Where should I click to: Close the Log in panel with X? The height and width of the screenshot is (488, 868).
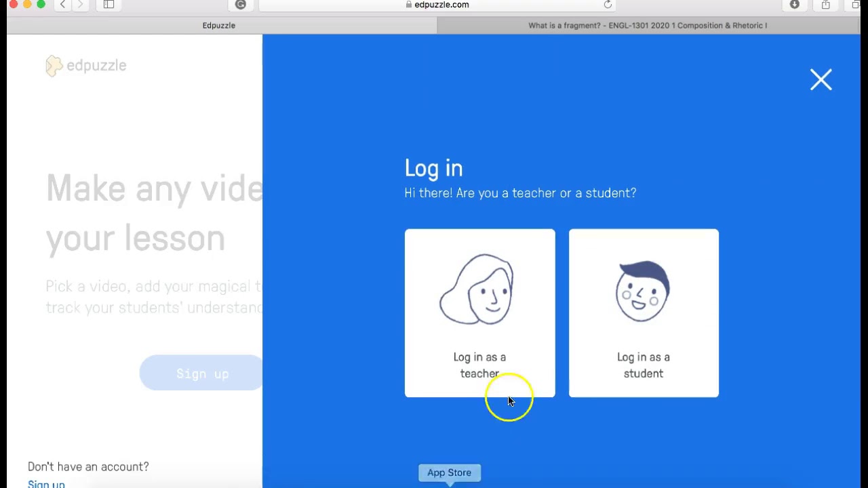(x=821, y=80)
